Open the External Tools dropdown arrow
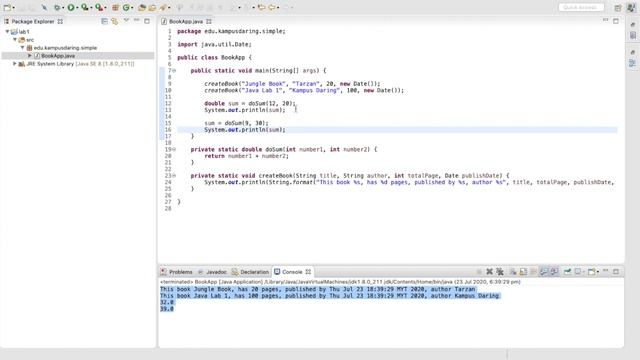640x360 pixels. coord(105,7)
